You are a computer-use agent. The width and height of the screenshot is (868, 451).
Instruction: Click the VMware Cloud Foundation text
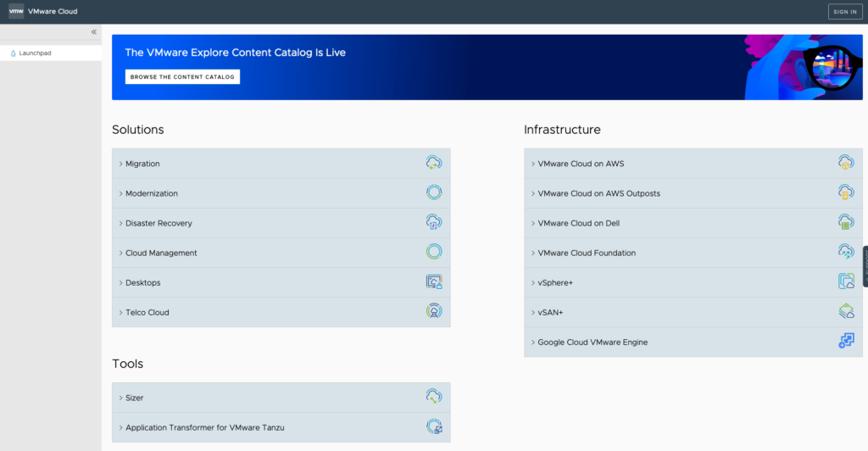tap(587, 253)
